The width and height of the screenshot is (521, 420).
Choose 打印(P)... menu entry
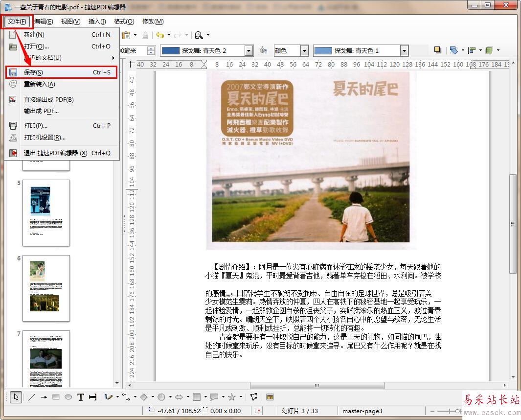(x=62, y=126)
